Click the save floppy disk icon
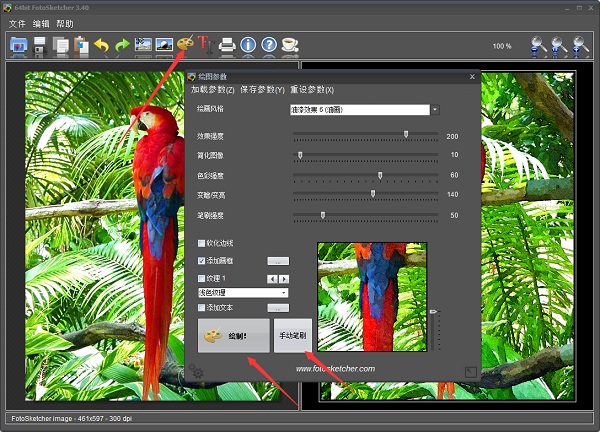The image size is (600, 432). coord(40,45)
